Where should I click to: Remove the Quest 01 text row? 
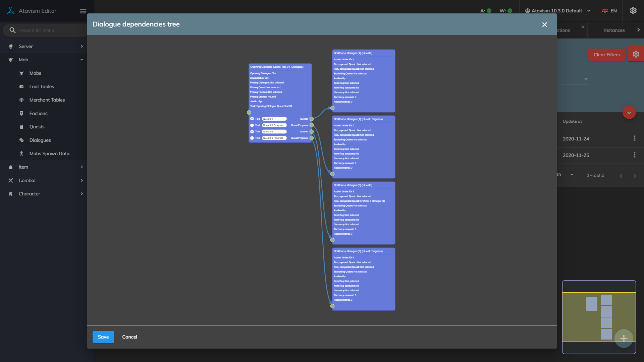[x=252, y=119]
